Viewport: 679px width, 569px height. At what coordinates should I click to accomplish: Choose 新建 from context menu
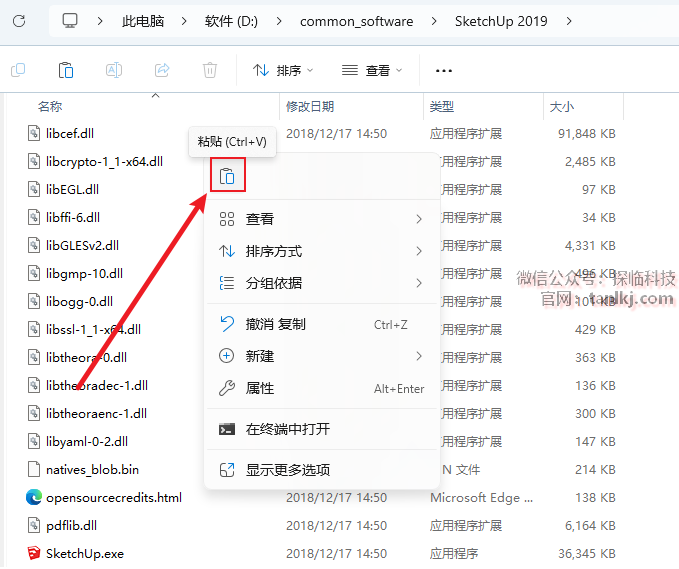click(x=321, y=356)
